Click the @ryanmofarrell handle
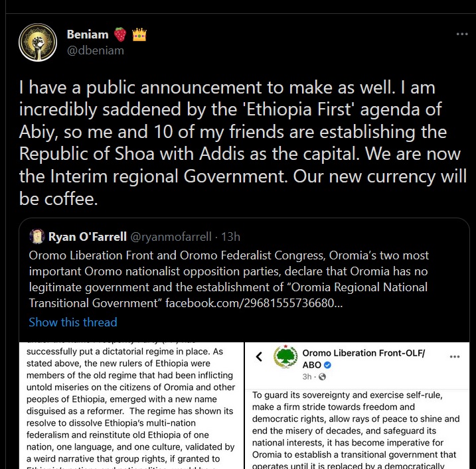476x469 pixels. 175,236
